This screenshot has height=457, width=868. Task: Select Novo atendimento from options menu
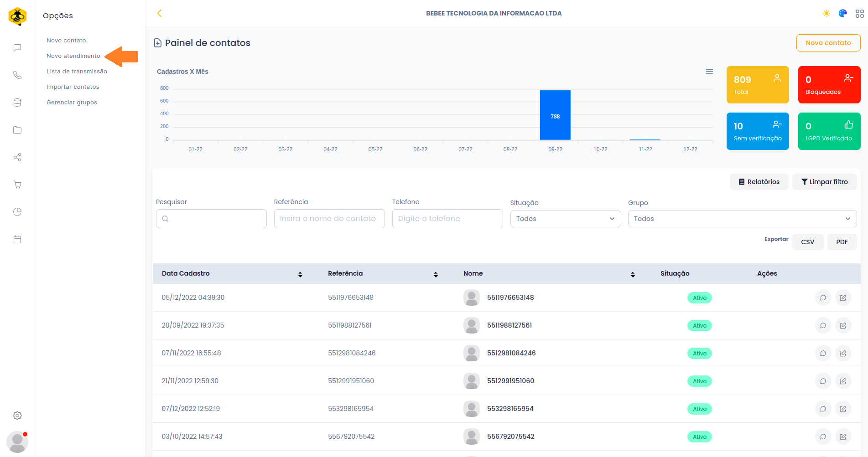click(73, 56)
